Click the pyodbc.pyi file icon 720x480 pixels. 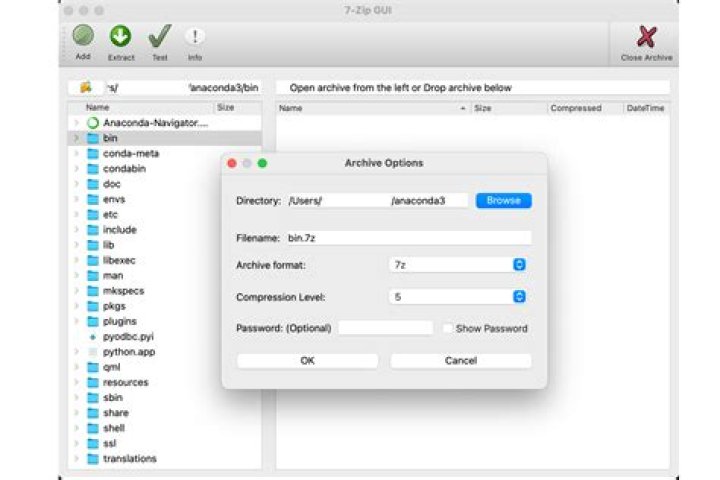tap(93, 337)
